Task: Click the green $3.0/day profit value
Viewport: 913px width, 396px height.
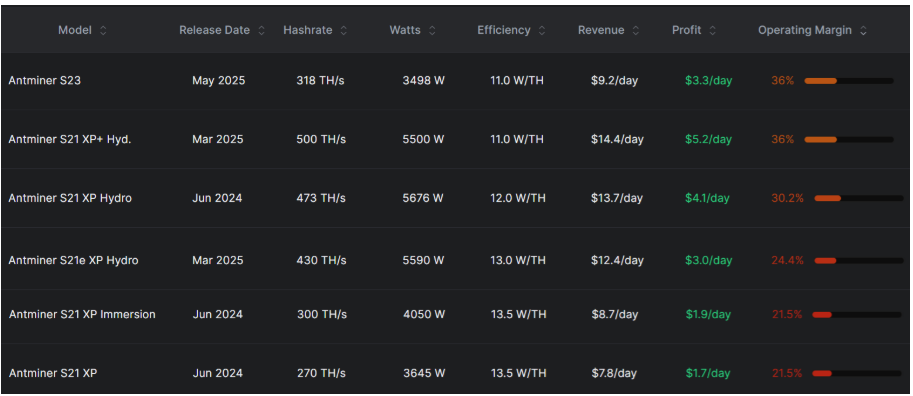Action: coord(709,260)
